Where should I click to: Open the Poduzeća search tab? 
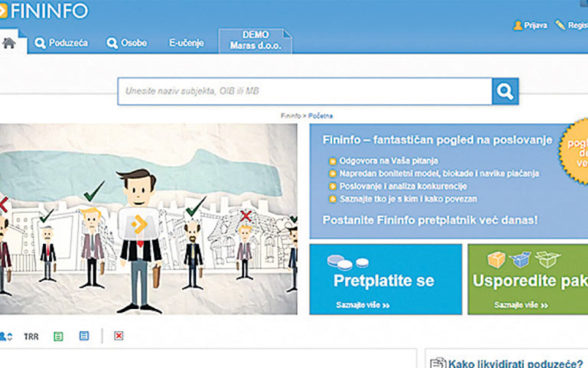61,43
